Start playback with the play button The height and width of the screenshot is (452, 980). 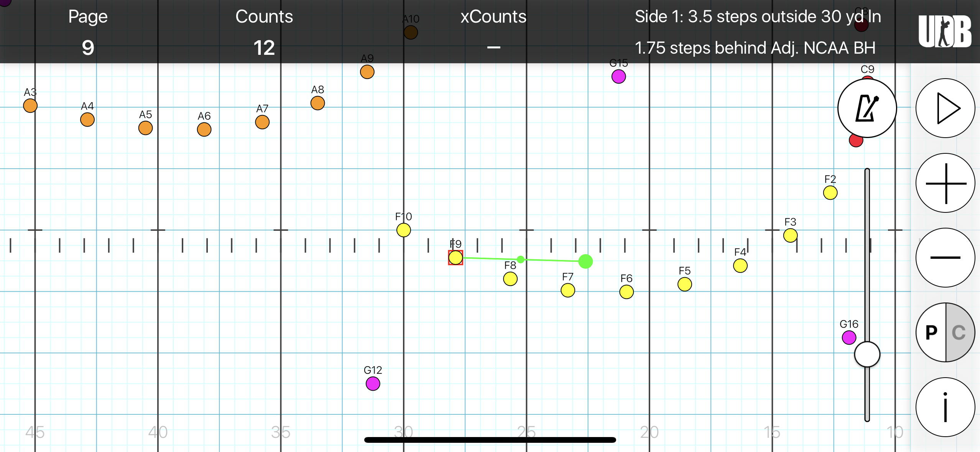945,108
